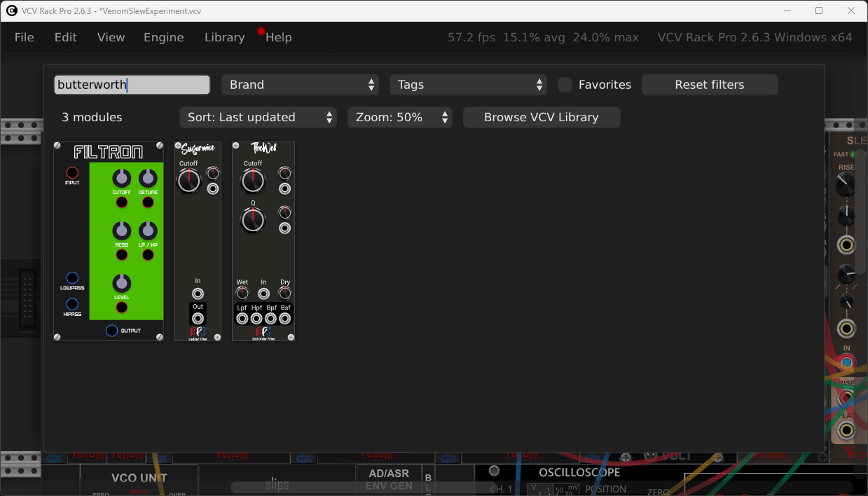Screen dimensions: 868x496
Task: Click the Lpf output jack on TheWeb
Action: click(x=242, y=319)
